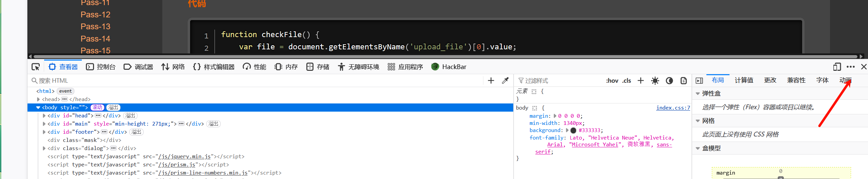868x179 pixels.
Task: Open the /js/jquery.min.js script link
Action: click(x=184, y=157)
